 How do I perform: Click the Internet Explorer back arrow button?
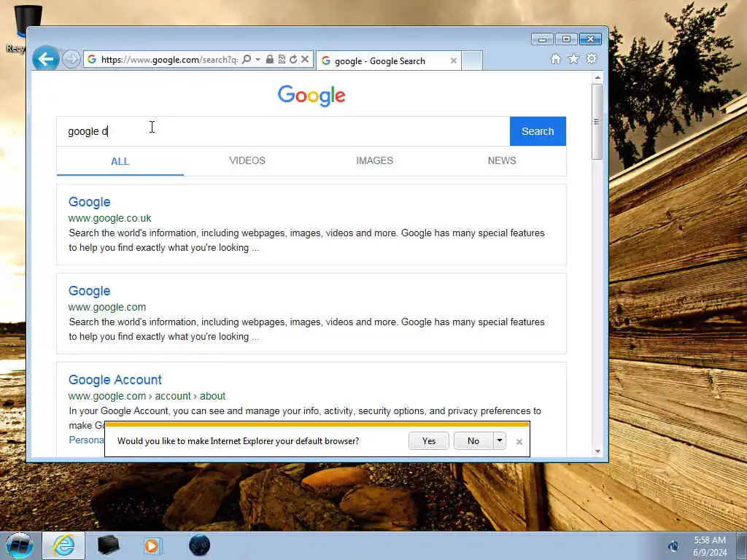[x=46, y=59]
